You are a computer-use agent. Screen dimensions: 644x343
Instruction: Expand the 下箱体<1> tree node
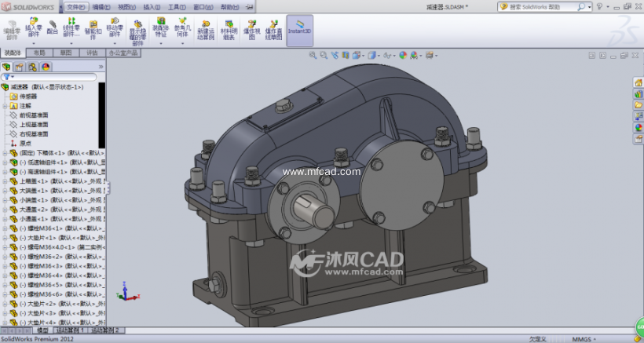tap(5, 153)
